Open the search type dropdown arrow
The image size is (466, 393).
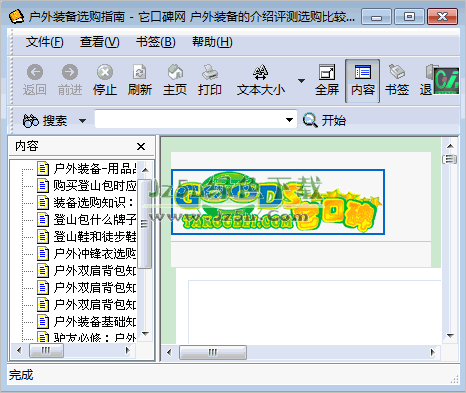[82, 121]
